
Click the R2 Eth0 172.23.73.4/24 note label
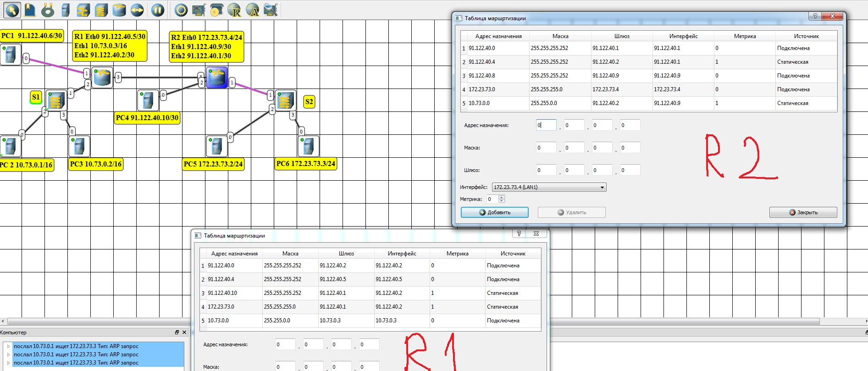tap(206, 47)
